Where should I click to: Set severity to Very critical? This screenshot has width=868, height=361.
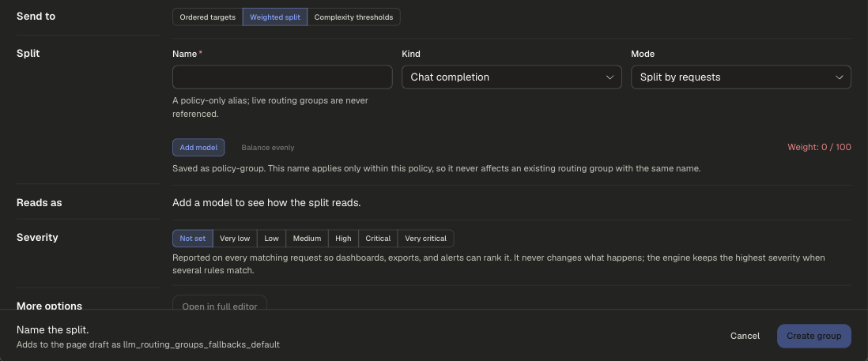coord(425,239)
